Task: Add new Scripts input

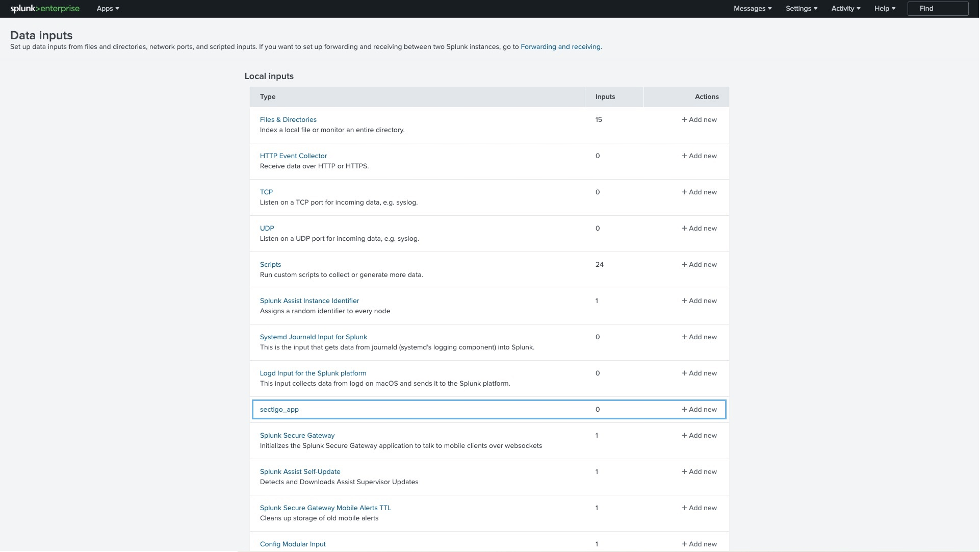Action: pos(699,265)
